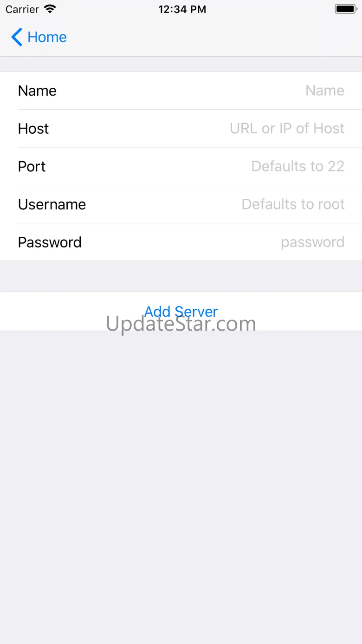Viewport: 362px width, 644px height.
Task: Click the battery icon in status bar
Action: click(345, 9)
